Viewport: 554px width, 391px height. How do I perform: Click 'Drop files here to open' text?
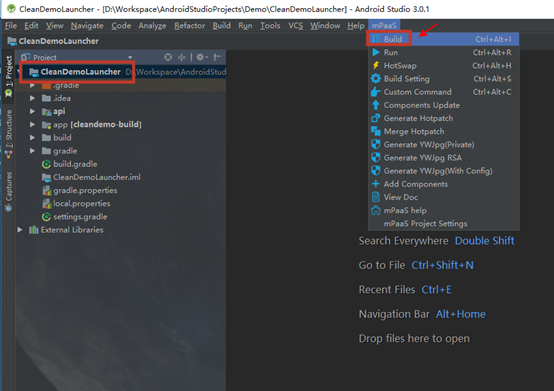(x=414, y=338)
